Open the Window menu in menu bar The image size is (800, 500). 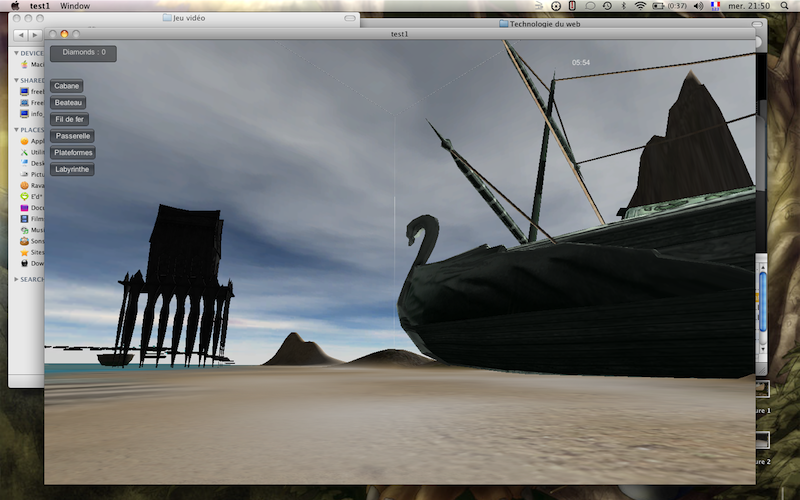(75, 6)
